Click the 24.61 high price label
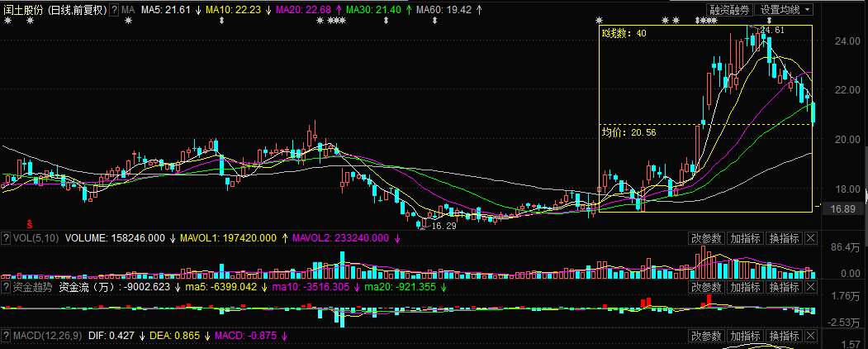868x349 pixels. click(772, 30)
